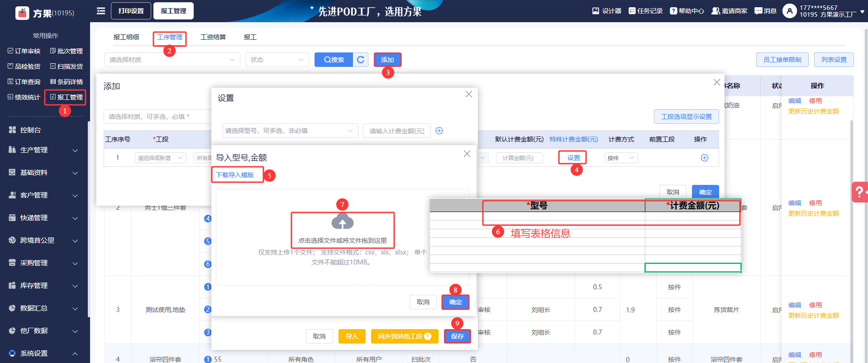Image resolution: width=868 pixels, height=363 pixels.
Task: Click the blue 添加 button
Action: (387, 60)
